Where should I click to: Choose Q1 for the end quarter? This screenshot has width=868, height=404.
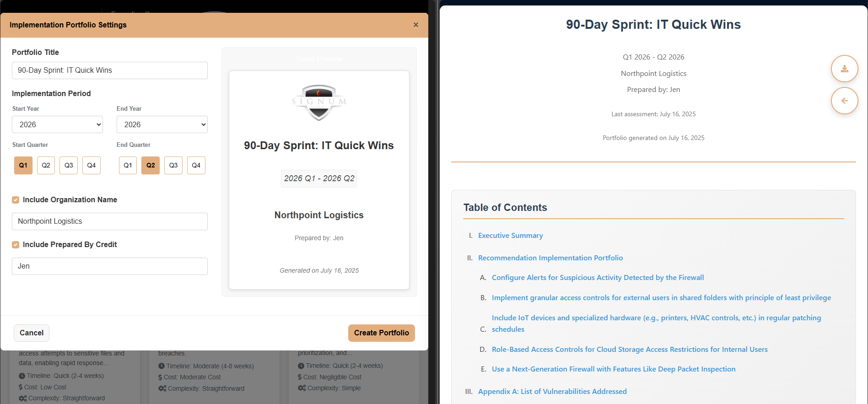click(x=128, y=165)
